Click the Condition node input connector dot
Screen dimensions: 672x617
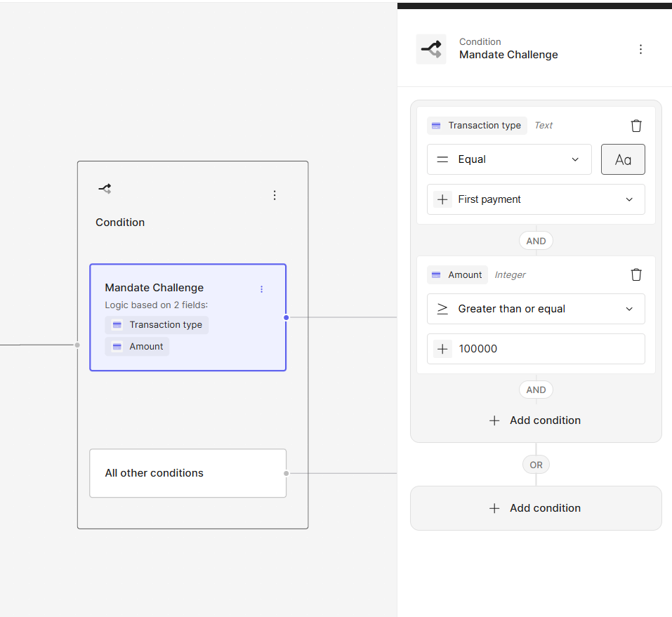click(x=77, y=345)
